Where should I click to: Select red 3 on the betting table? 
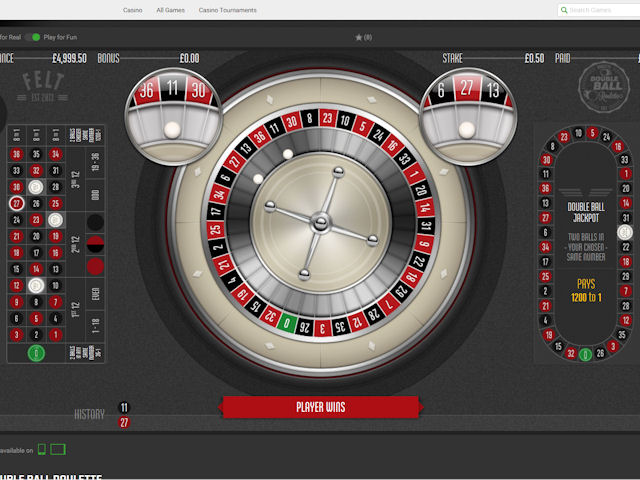pos(16,335)
